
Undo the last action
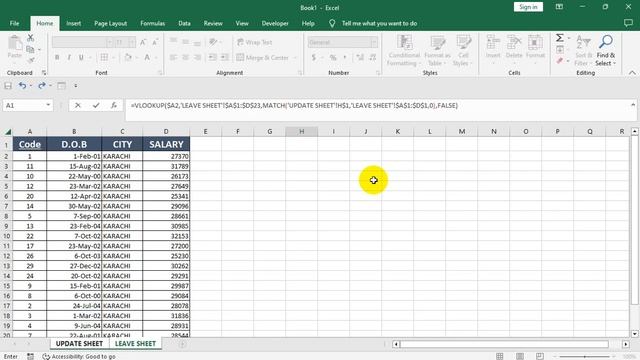(x=22, y=86)
